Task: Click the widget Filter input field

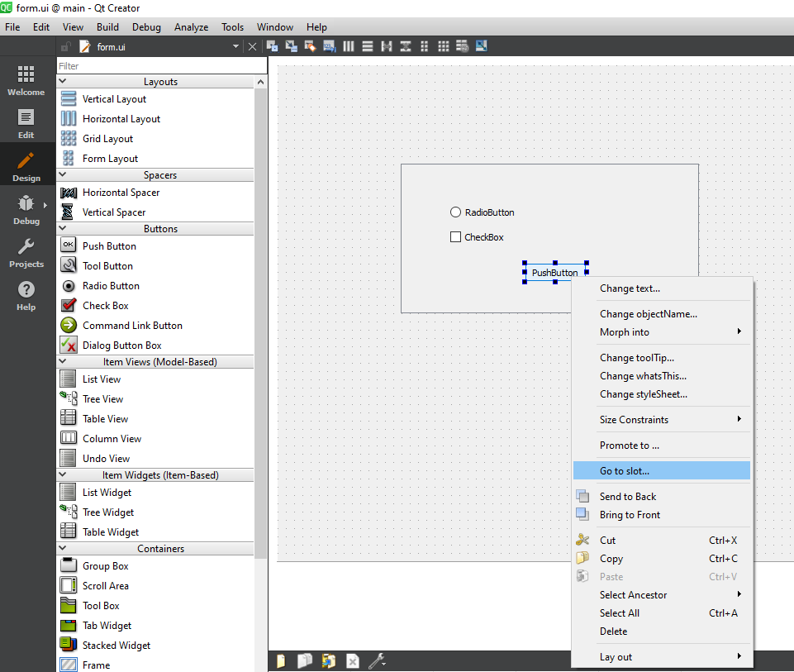Action: pyautogui.click(x=161, y=65)
